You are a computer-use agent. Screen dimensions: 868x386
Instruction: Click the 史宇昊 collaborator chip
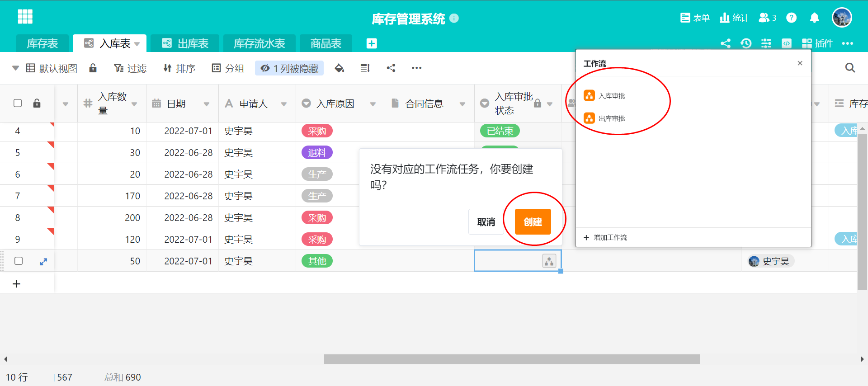[770, 261]
